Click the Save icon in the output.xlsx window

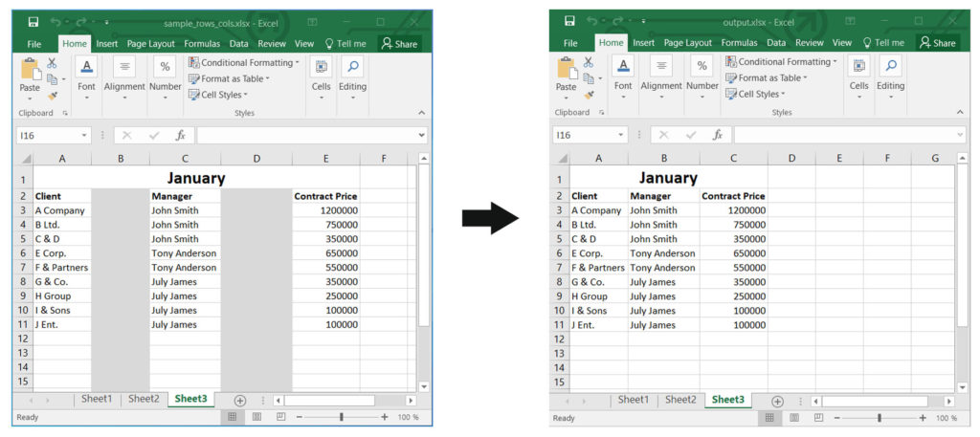tap(570, 21)
